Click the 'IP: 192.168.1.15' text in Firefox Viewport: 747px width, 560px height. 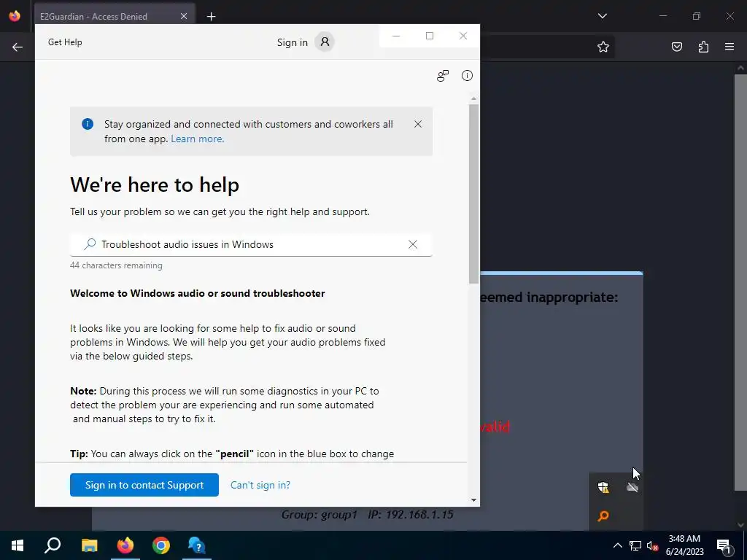pyautogui.click(x=410, y=514)
